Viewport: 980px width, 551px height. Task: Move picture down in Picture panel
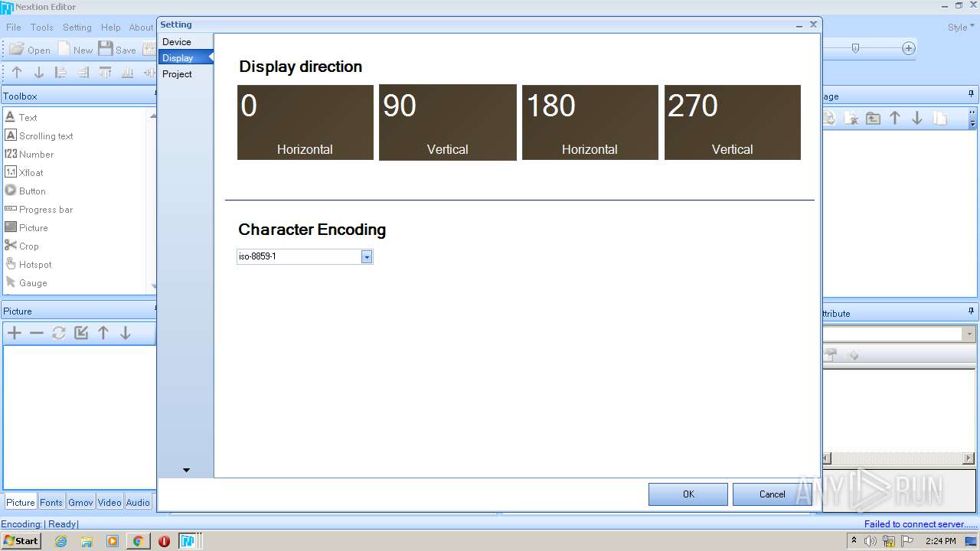point(126,333)
